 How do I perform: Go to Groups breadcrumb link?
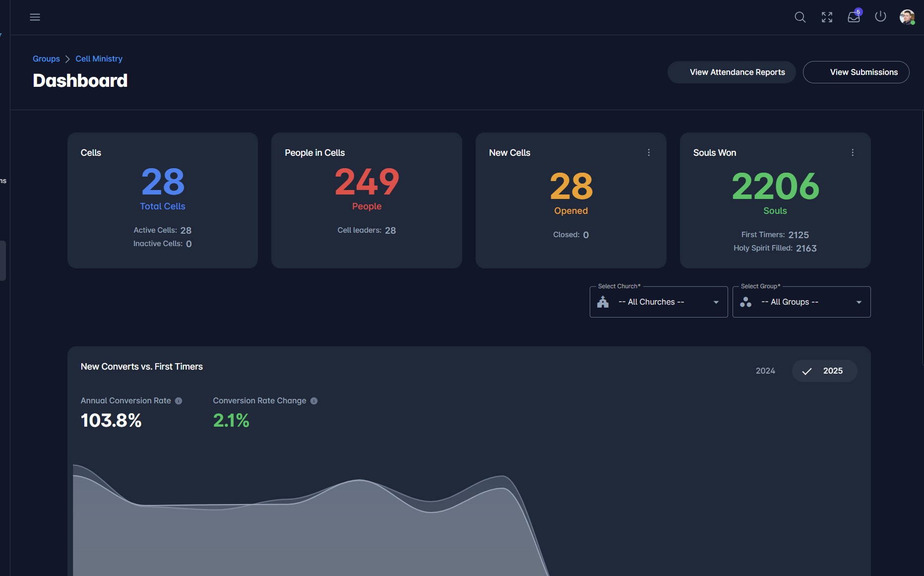(46, 59)
